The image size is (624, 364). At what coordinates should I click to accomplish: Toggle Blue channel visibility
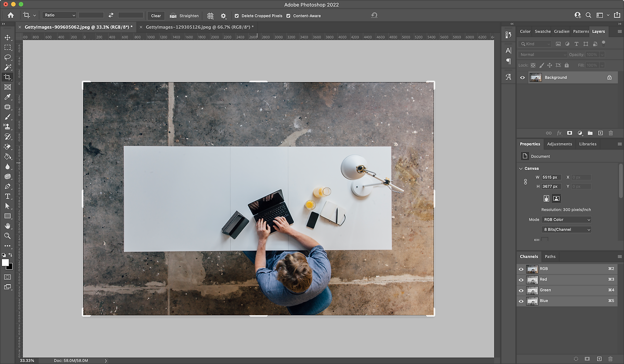coord(521,301)
